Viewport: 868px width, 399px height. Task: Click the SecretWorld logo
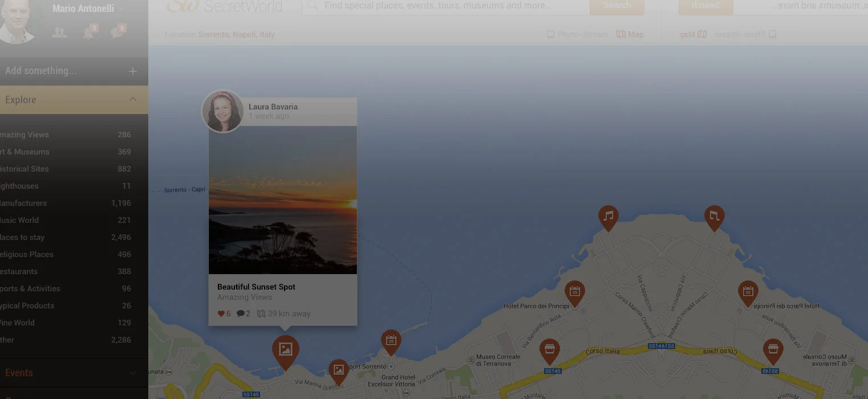click(x=224, y=6)
